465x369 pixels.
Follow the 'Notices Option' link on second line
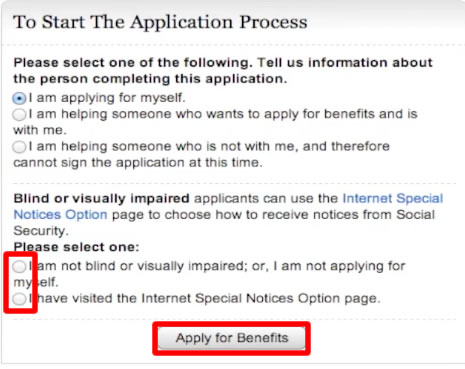(x=60, y=214)
